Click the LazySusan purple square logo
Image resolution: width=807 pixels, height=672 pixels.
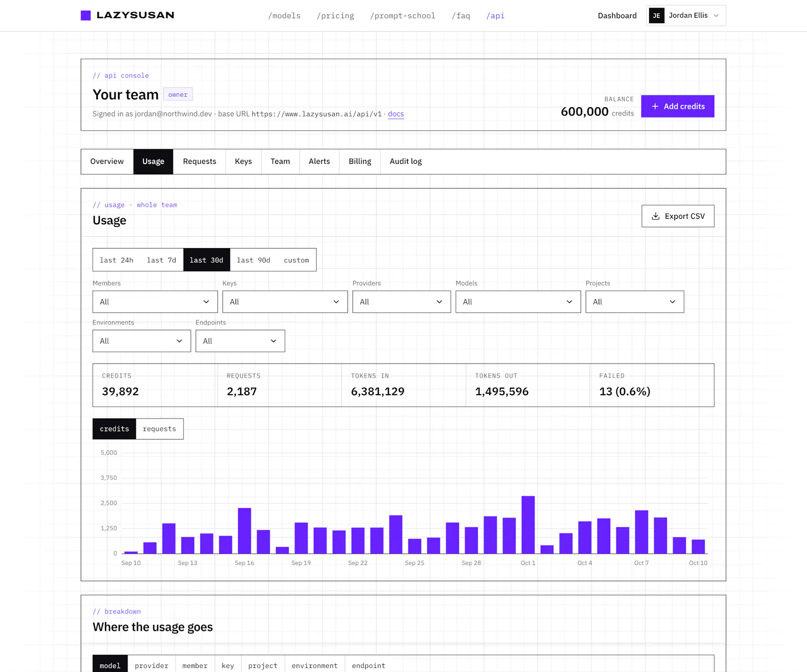(x=86, y=16)
